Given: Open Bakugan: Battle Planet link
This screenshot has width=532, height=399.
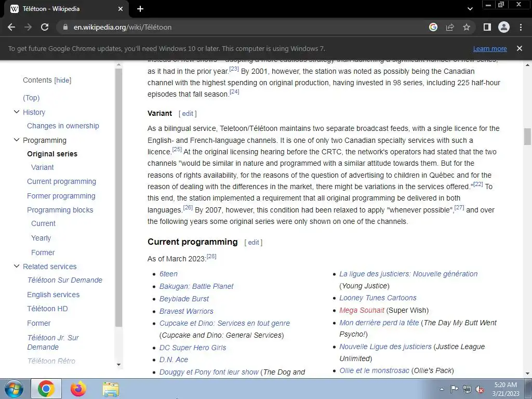Looking at the screenshot, I should pos(196,286).
